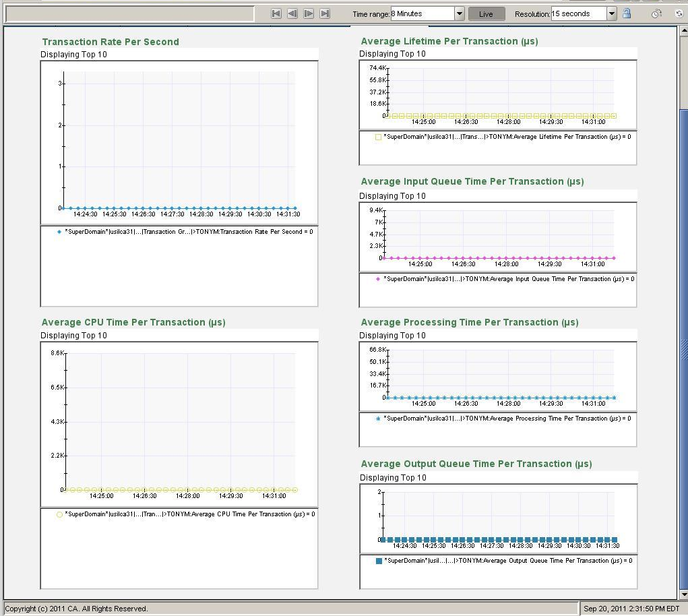Click the Average Output Queue Time title
The height and width of the screenshot is (616, 688).
476,464
